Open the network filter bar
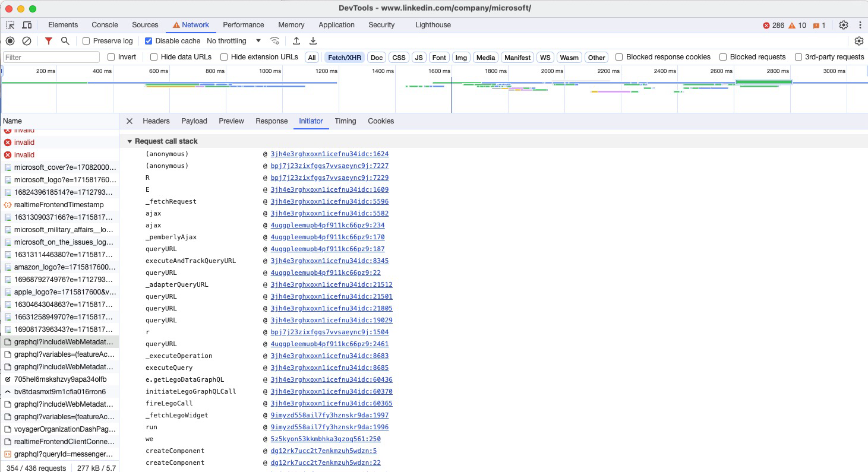 click(48, 41)
